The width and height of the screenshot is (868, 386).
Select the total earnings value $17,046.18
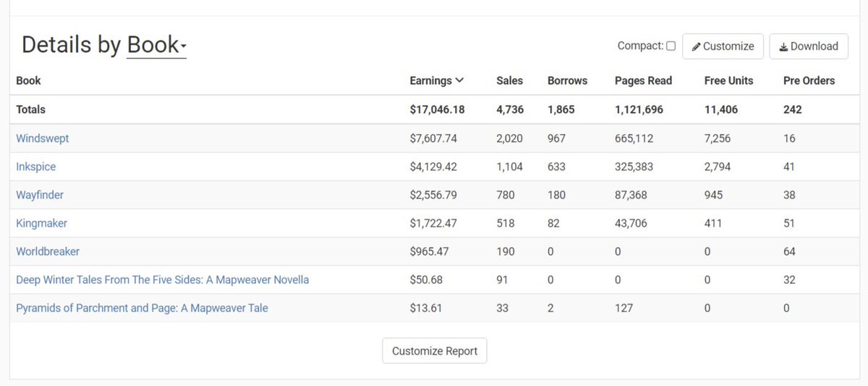437,109
